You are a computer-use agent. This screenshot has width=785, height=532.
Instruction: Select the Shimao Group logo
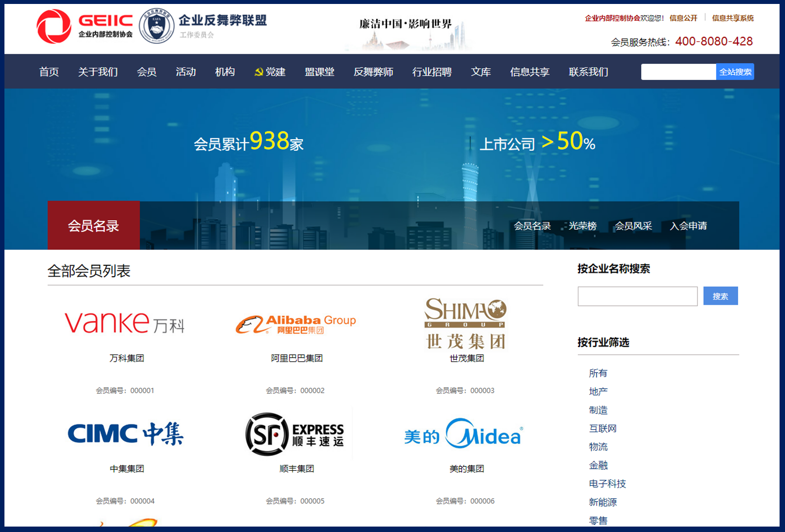tap(466, 324)
